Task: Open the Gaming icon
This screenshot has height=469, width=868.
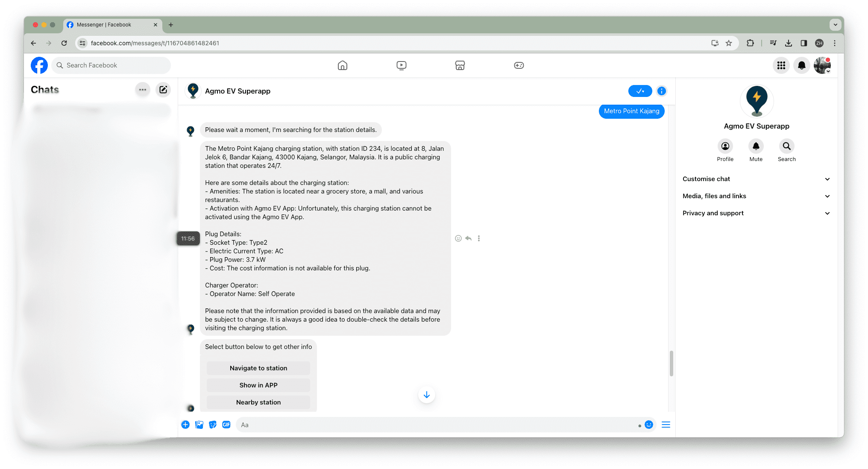Action: click(519, 65)
